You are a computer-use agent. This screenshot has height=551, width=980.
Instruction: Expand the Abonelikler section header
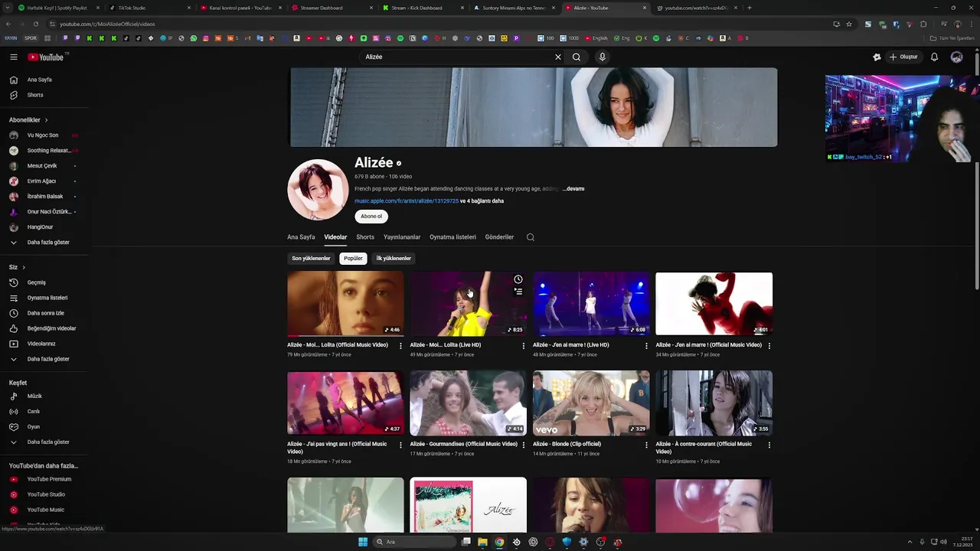click(28, 120)
